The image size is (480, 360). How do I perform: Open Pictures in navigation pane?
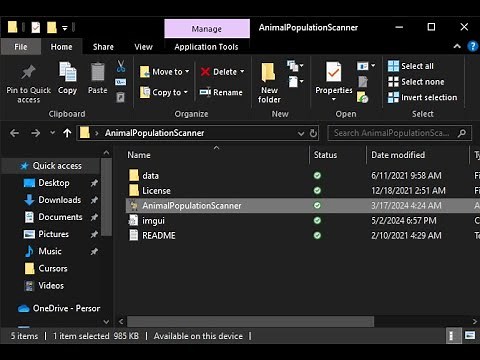point(53,234)
